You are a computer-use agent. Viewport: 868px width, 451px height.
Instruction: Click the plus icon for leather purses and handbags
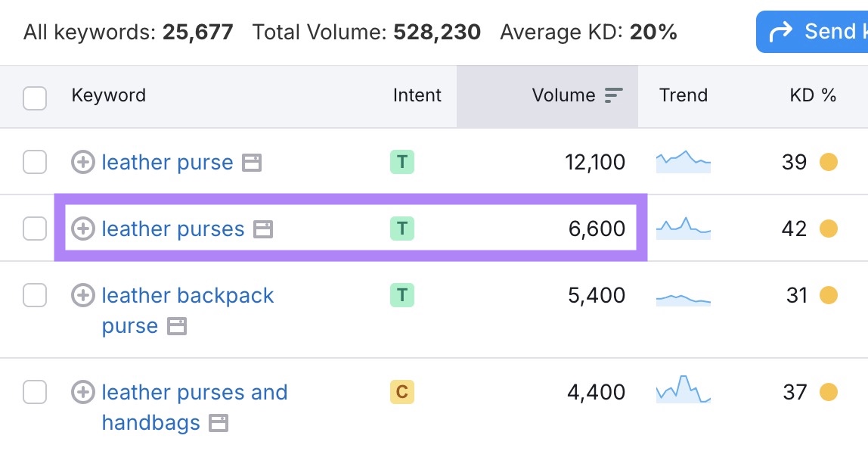tap(83, 392)
